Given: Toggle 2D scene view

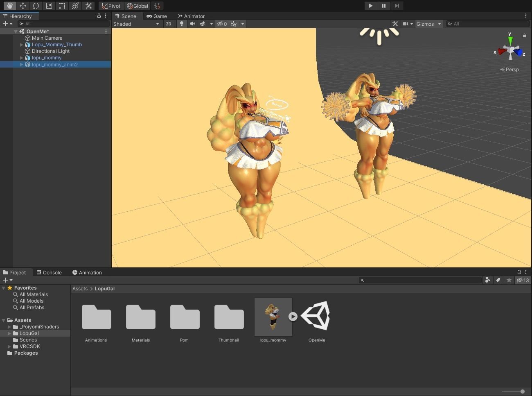Looking at the screenshot, I should 169,24.
